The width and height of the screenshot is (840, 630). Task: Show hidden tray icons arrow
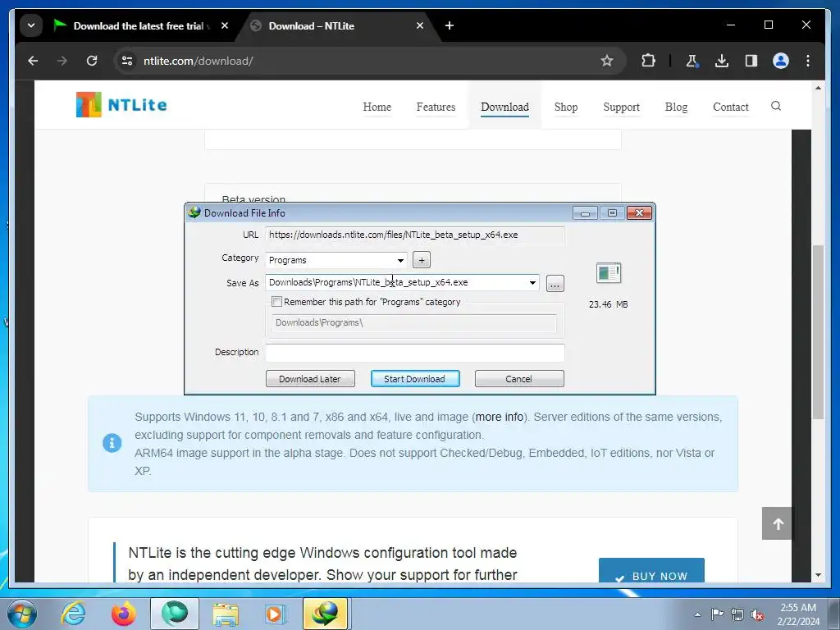pos(697,614)
